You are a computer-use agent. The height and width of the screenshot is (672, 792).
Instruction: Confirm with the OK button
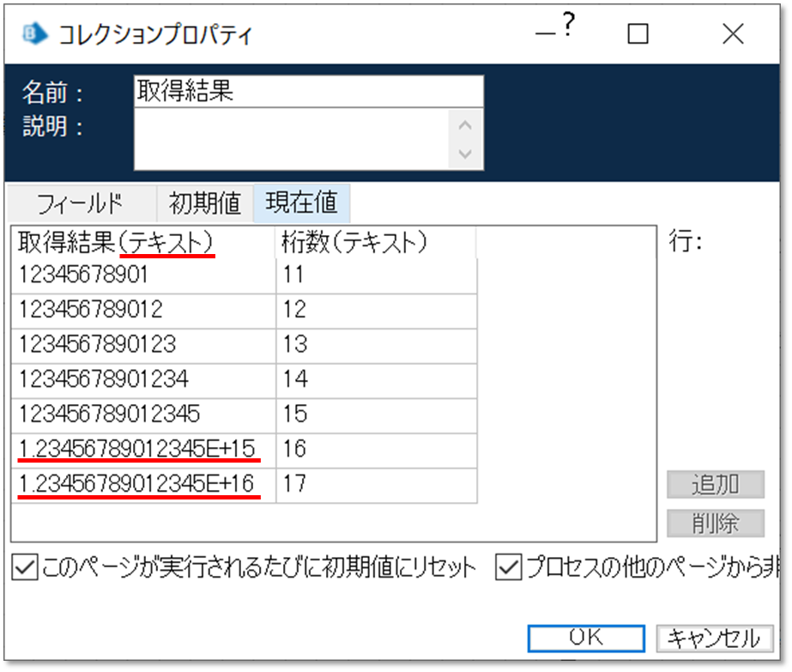coord(586,639)
